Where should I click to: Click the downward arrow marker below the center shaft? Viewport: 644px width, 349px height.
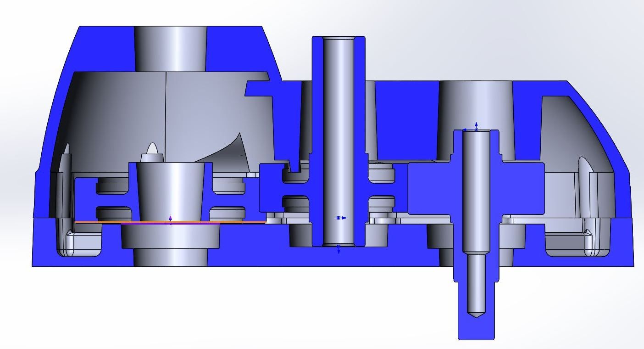339,250
